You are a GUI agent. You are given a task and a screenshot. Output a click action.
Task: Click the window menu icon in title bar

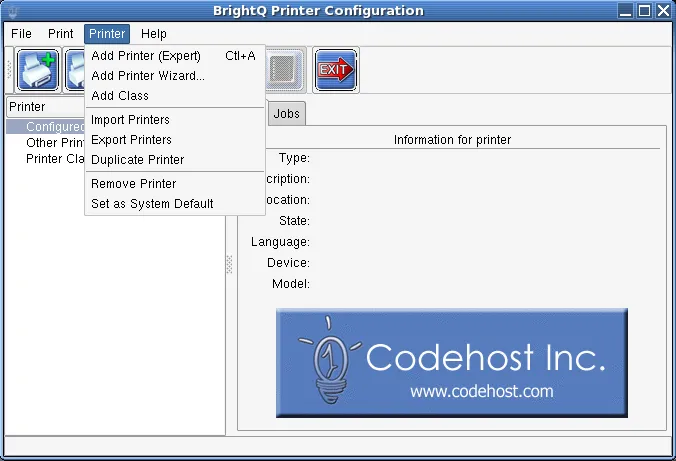point(13,11)
